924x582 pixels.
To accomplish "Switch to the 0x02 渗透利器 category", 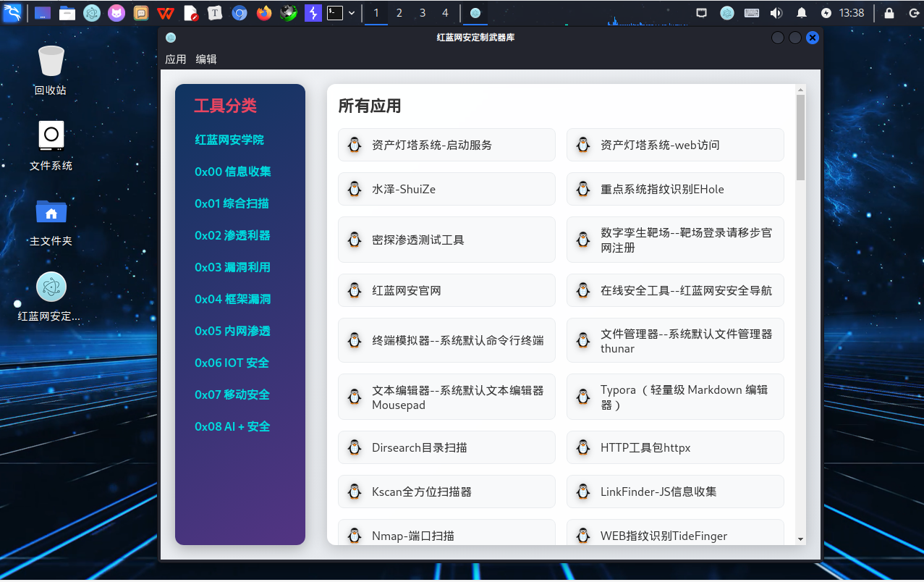I will click(232, 235).
